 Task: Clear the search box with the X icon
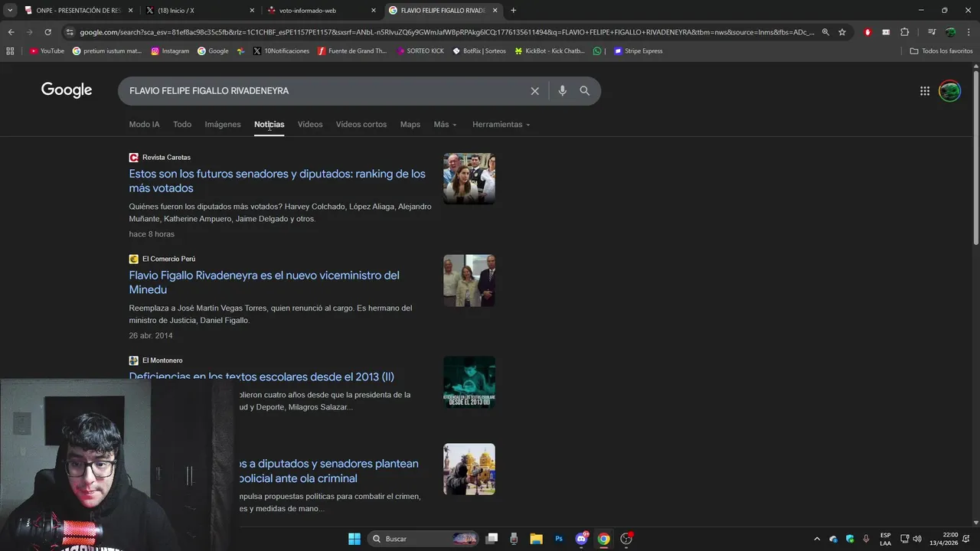(534, 91)
